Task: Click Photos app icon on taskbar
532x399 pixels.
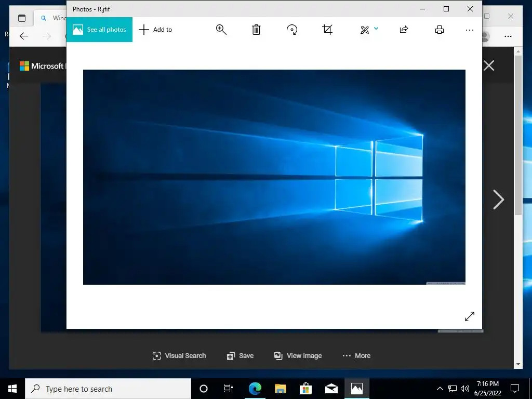Action: (x=356, y=389)
